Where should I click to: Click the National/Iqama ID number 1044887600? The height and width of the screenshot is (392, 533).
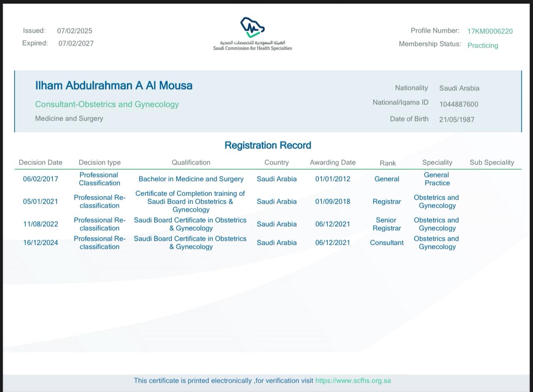(458, 104)
